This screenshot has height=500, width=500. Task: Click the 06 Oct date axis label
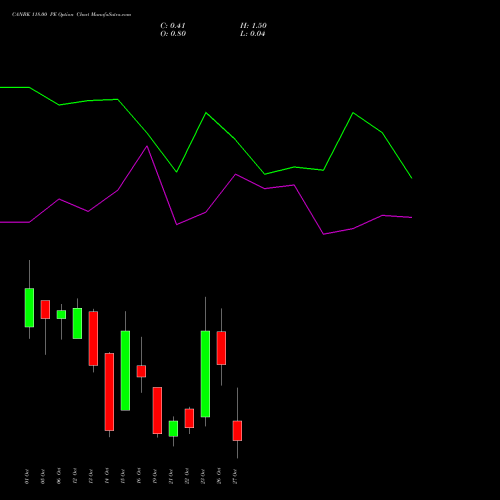[x=59, y=476]
